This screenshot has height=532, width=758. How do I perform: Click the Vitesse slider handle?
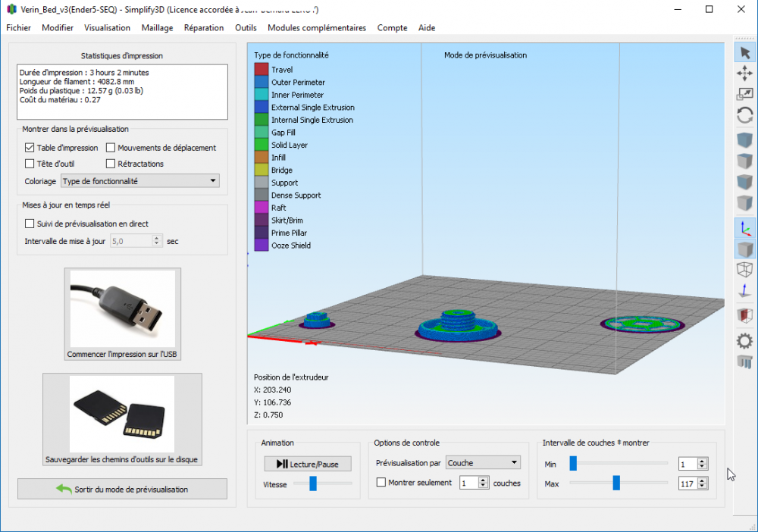(x=313, y=483)
